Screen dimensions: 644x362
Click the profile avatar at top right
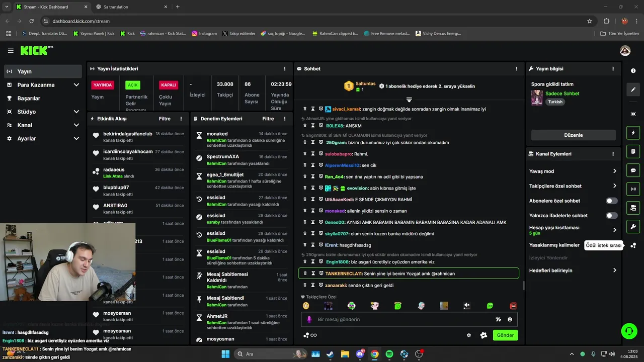click(x=625, y=51)
